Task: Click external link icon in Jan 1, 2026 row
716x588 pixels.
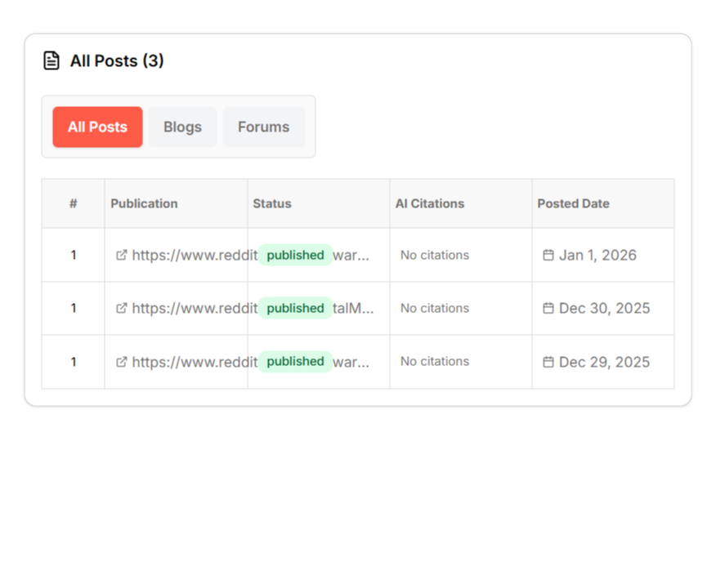Action: tap(122, 255)
